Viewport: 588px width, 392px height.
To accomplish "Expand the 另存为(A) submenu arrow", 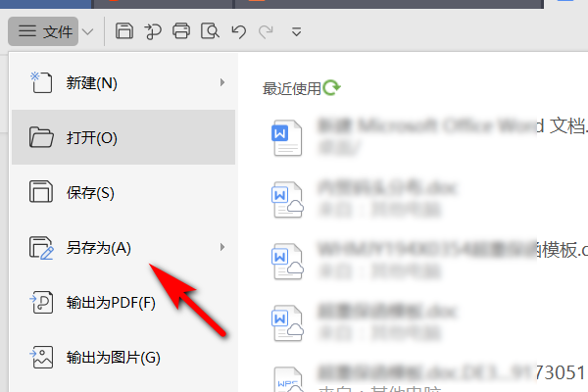I will click(222, 247).
